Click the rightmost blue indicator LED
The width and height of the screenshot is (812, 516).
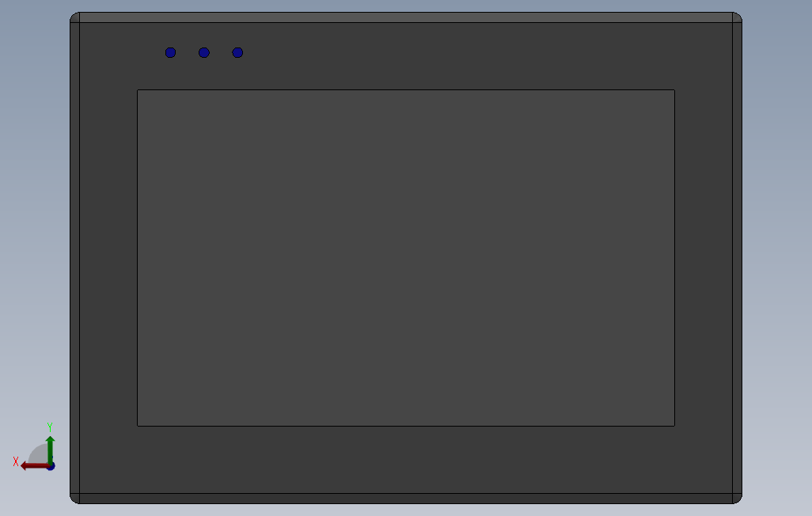[x=237, y=52]
